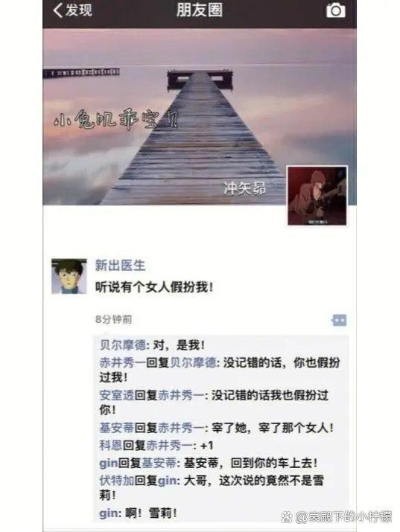Tap gin name in last comment
The width and height of the screenshot is (400, 532).
pyautogui.click(x=108, y=513)
